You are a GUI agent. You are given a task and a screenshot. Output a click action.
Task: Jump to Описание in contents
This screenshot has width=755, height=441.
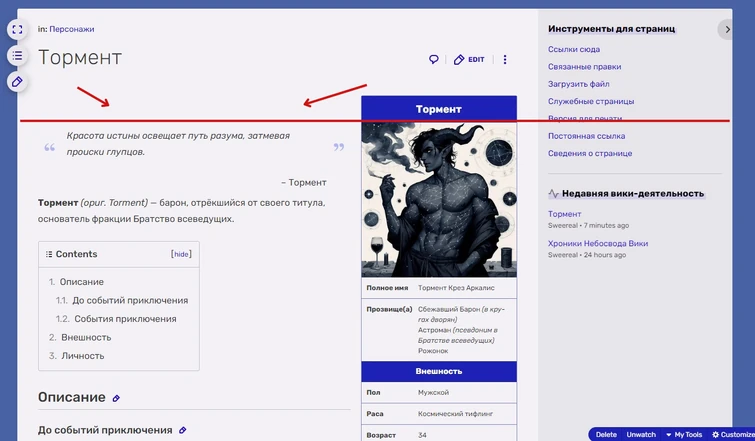81,282
